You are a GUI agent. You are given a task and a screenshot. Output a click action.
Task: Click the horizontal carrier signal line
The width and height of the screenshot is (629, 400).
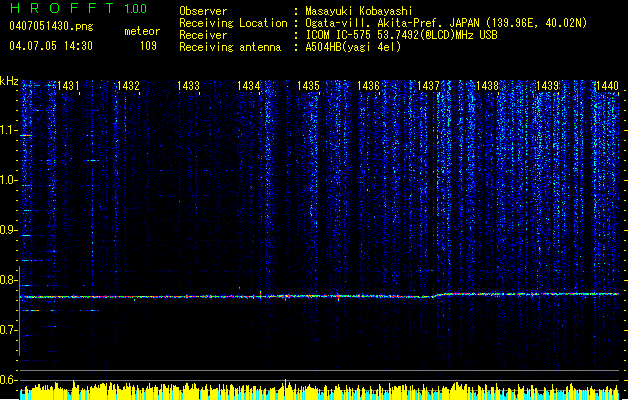point(300,296)
